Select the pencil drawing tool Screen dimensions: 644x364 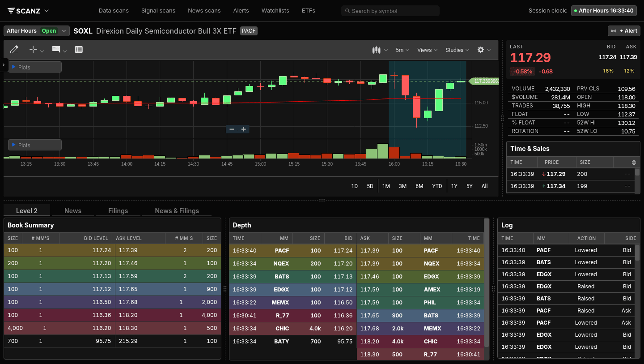click(14, 50)
